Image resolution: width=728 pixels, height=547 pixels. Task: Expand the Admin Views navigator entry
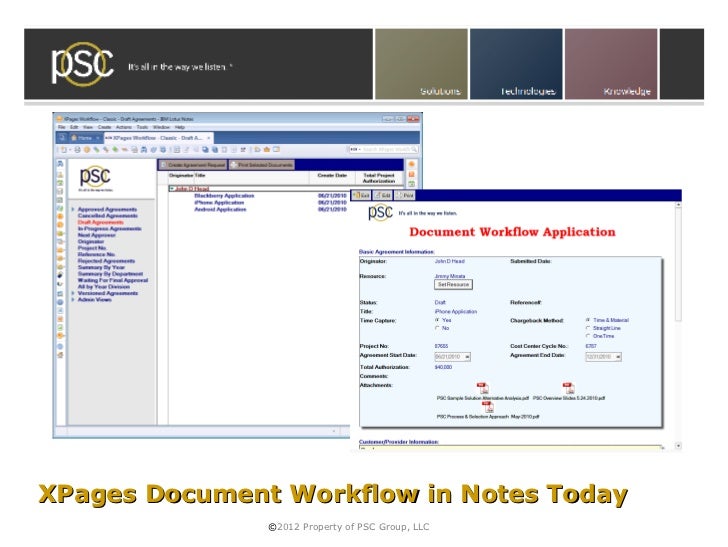(x=73, y=300)
